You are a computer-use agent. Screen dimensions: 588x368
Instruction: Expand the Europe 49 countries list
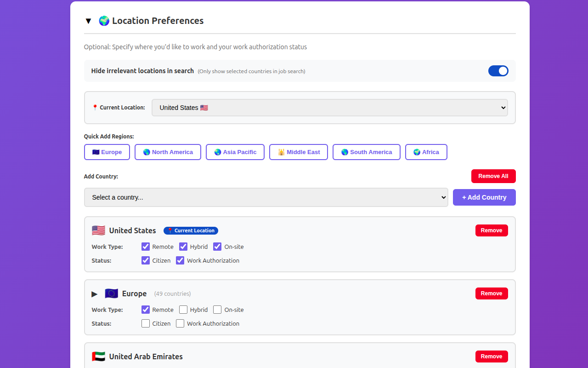coord(94,293)
